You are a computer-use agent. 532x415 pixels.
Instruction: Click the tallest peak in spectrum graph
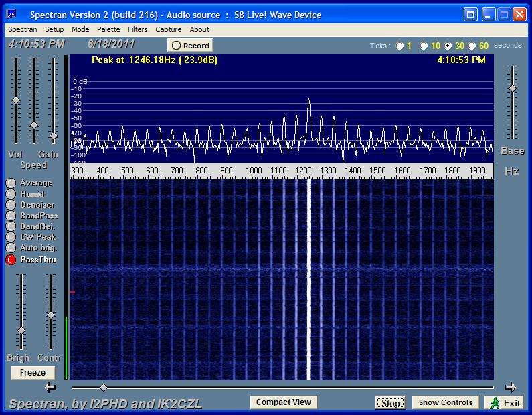[308, 100]
